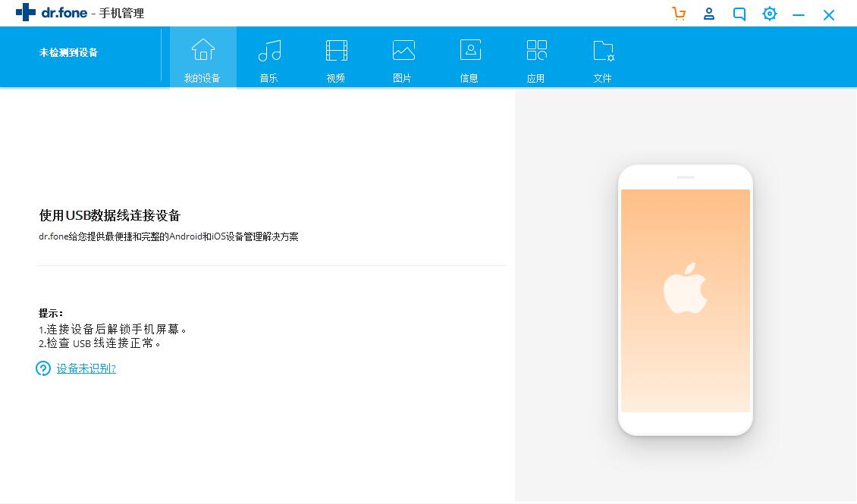857x504 pixels.
Task: Click tip 1.连接设备后解锁手机屏幕
Action: tap(112, 329)
